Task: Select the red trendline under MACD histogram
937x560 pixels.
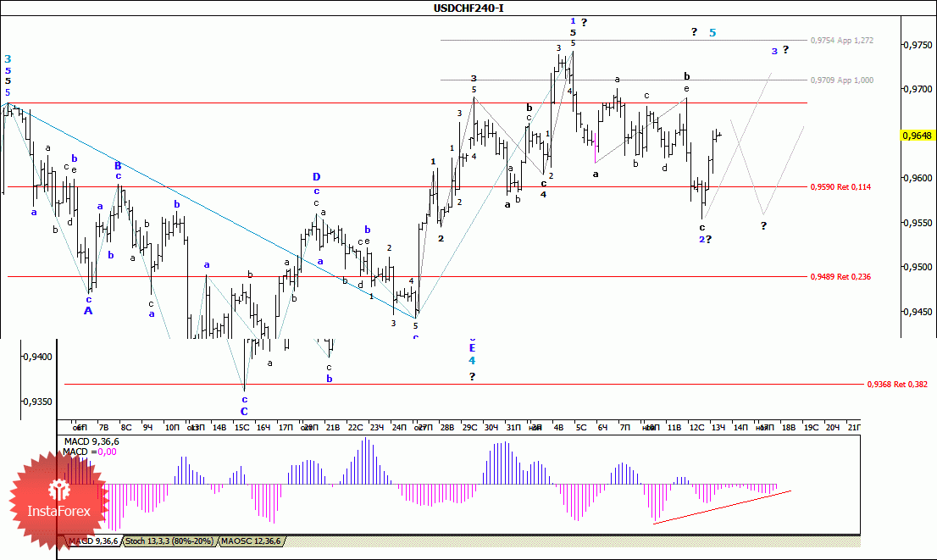Action: [723, 507]
